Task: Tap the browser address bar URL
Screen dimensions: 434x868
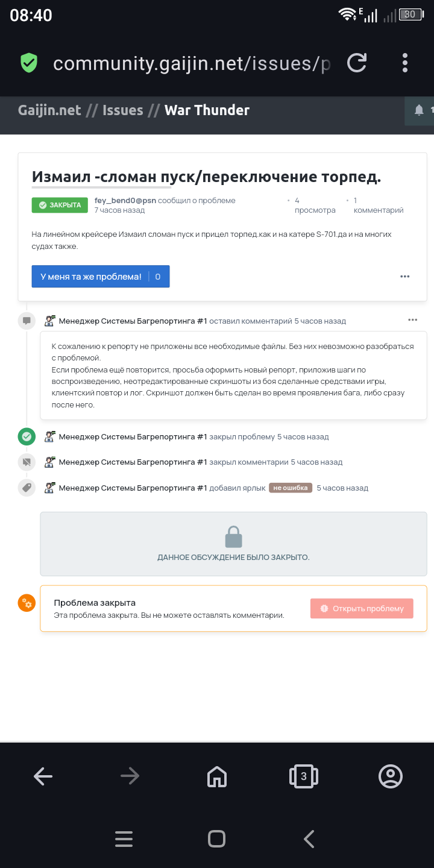Action: 192,63
